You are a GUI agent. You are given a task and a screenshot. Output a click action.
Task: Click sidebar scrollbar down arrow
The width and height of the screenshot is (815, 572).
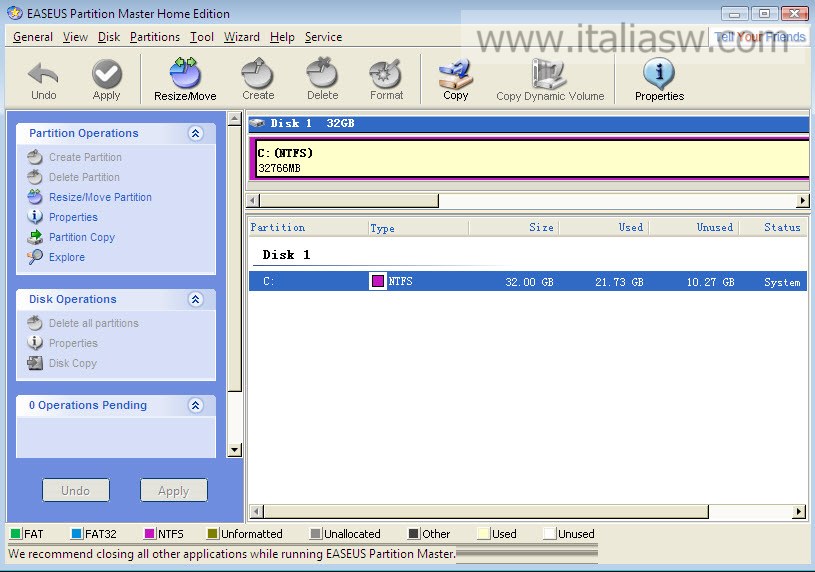pos(234,450)
